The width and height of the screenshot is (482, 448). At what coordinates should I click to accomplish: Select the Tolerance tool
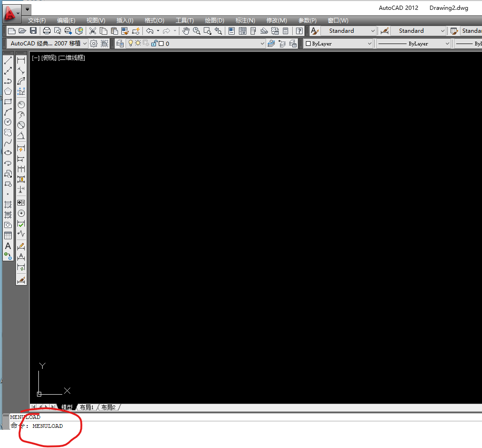tap(21, 203)
